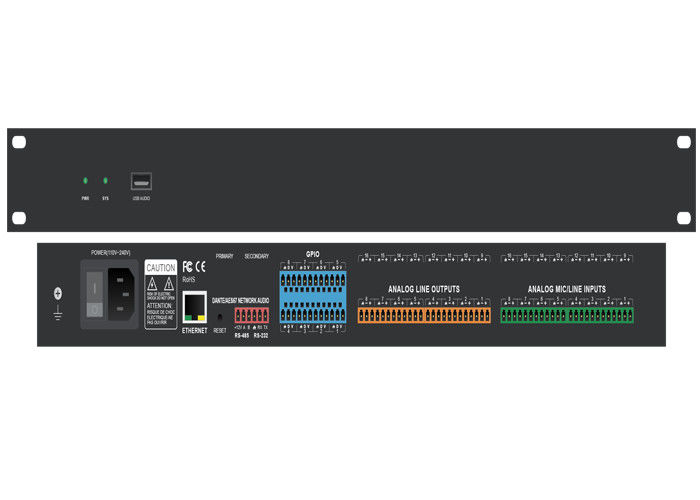Screen dimensions: 700x500
Task: Click the green analog mic/line inputs connector
Action: pyautogui.click(x=567, y=316)
